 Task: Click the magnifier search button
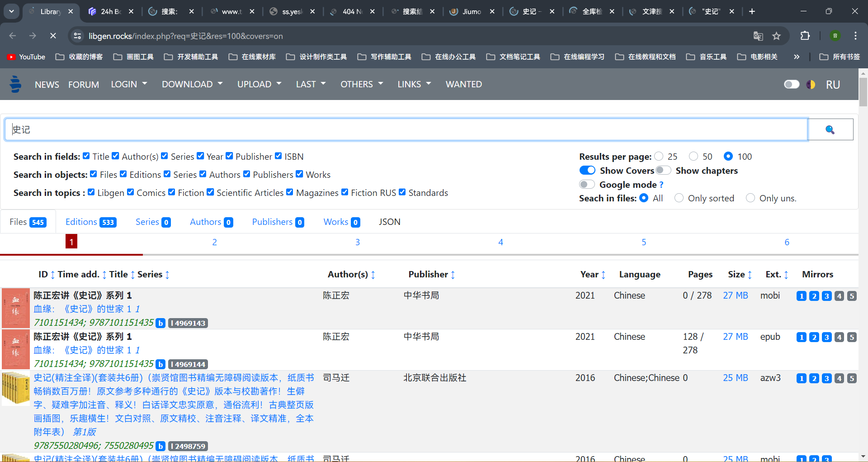tap(830, 130)
